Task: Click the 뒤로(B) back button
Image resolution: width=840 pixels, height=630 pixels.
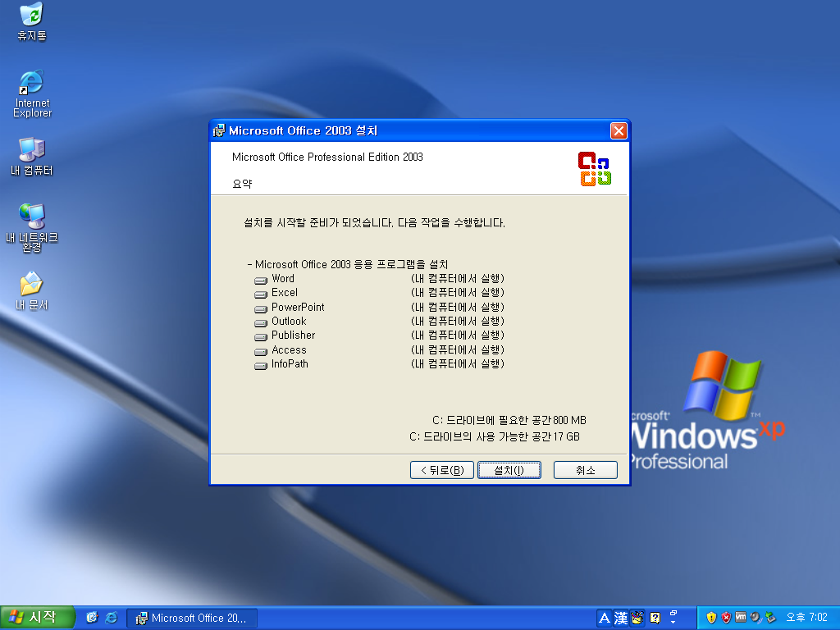Action: 442,470
